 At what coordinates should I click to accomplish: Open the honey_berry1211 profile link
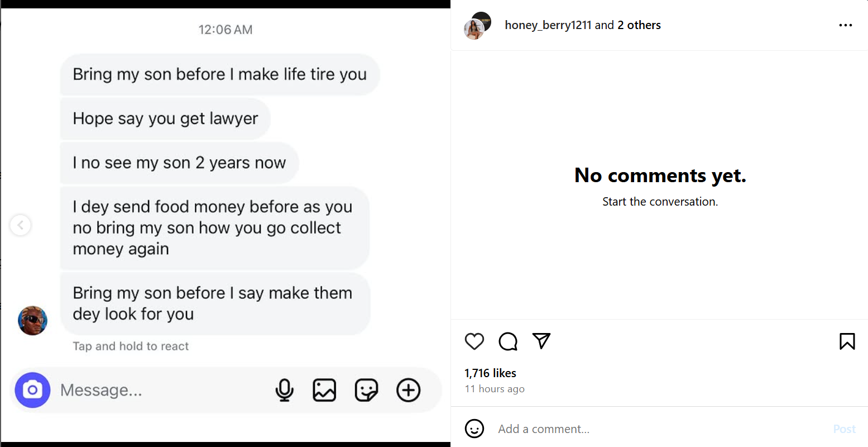click(548, 25)
